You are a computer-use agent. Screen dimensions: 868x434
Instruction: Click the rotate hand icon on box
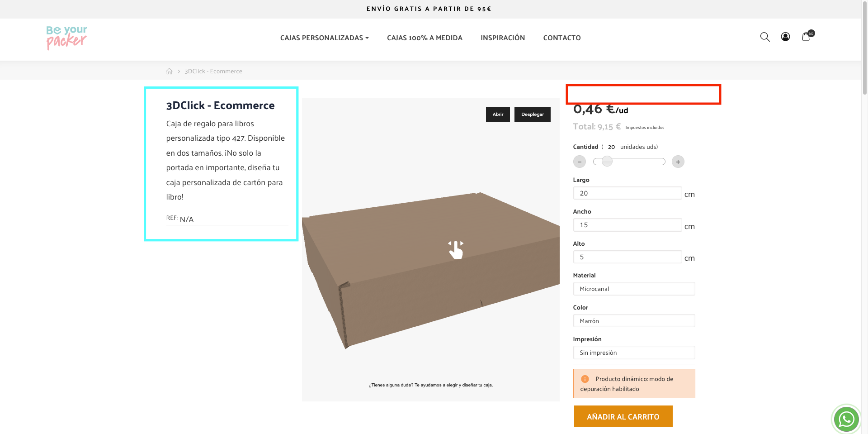(456, 249)
